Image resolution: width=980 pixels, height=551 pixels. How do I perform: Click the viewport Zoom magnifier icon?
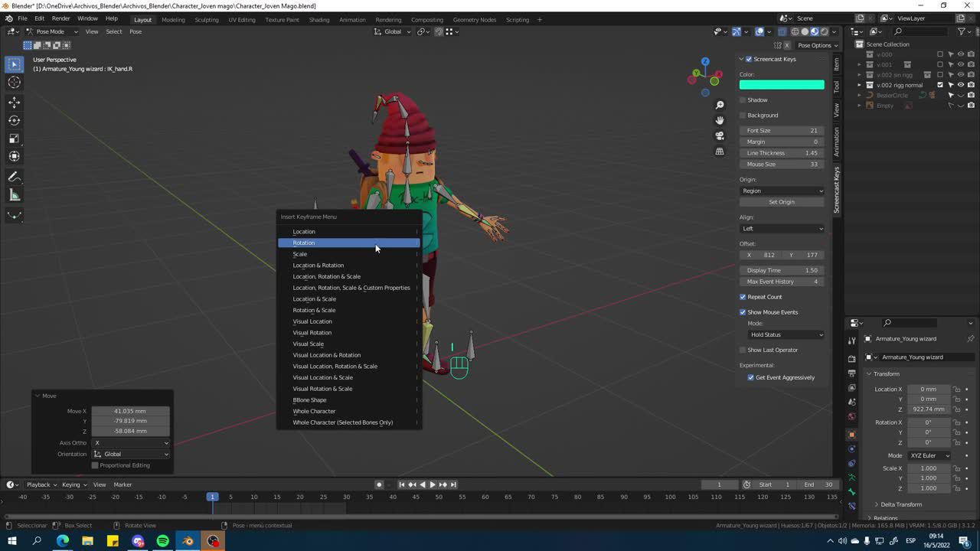click(719, 104)
